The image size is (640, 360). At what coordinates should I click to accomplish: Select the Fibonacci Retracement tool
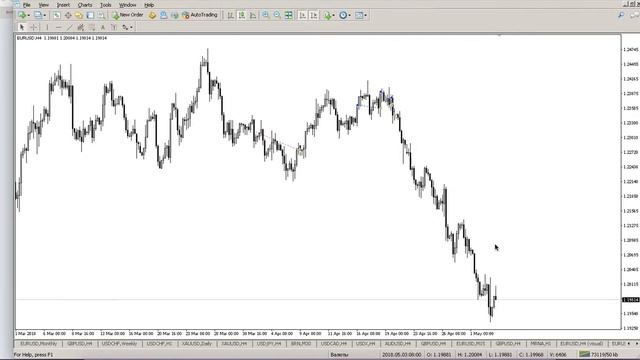[92, 27]
